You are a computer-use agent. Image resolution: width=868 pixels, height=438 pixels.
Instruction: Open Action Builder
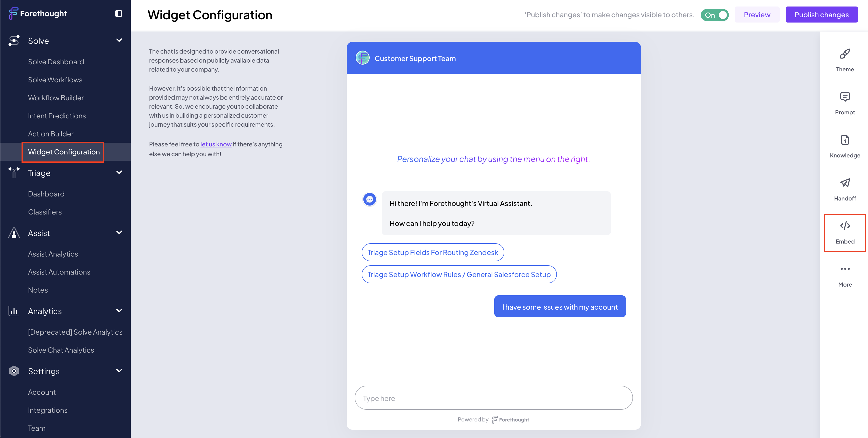coord(51,134)
